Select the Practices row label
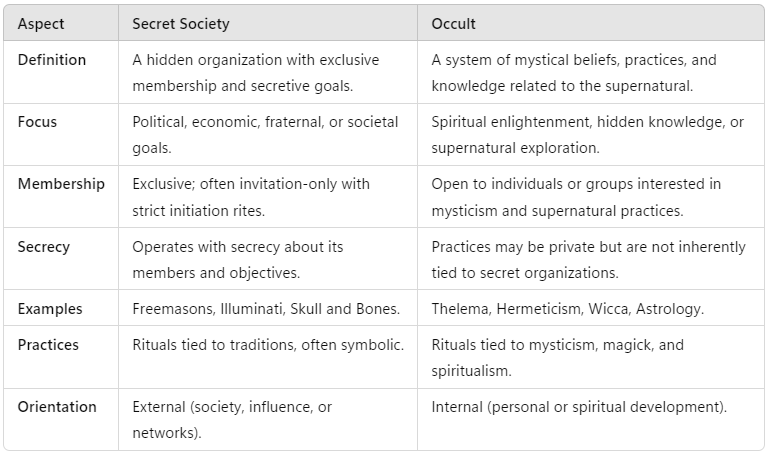 coord(48,345)
